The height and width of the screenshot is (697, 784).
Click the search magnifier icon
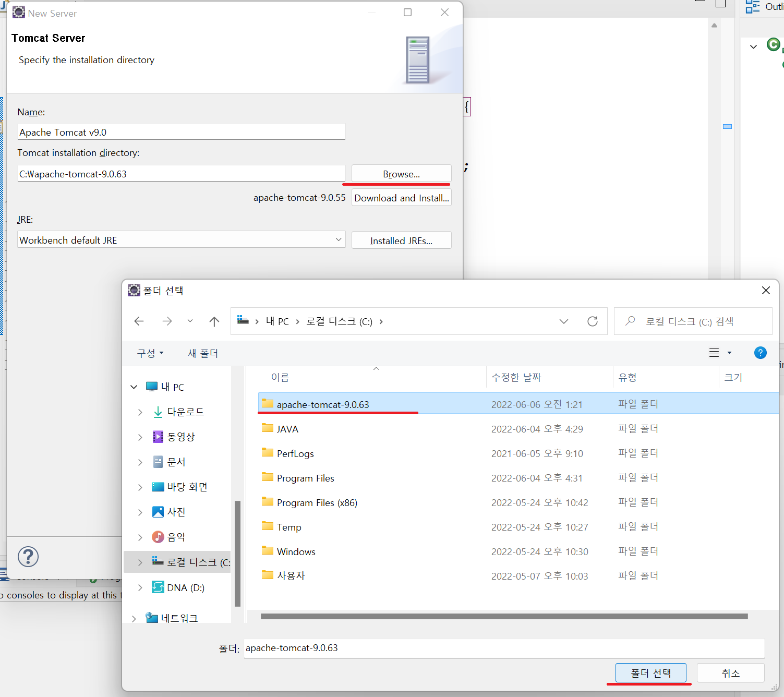coord(630,321)
